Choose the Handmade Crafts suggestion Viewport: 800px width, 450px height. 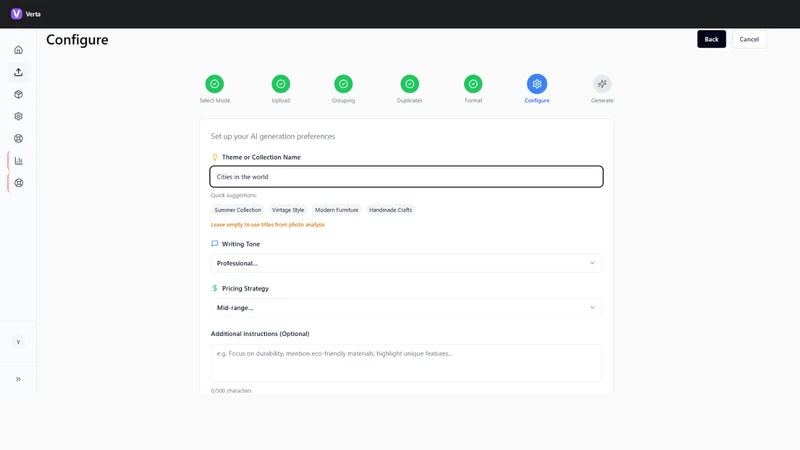(390, 210)
